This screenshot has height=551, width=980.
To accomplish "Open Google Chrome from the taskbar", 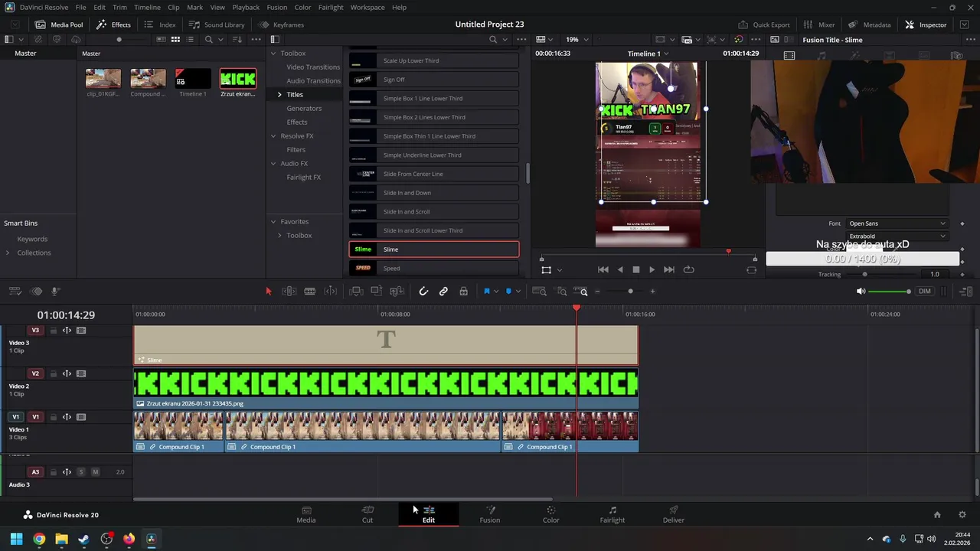I will pos(39,539).
